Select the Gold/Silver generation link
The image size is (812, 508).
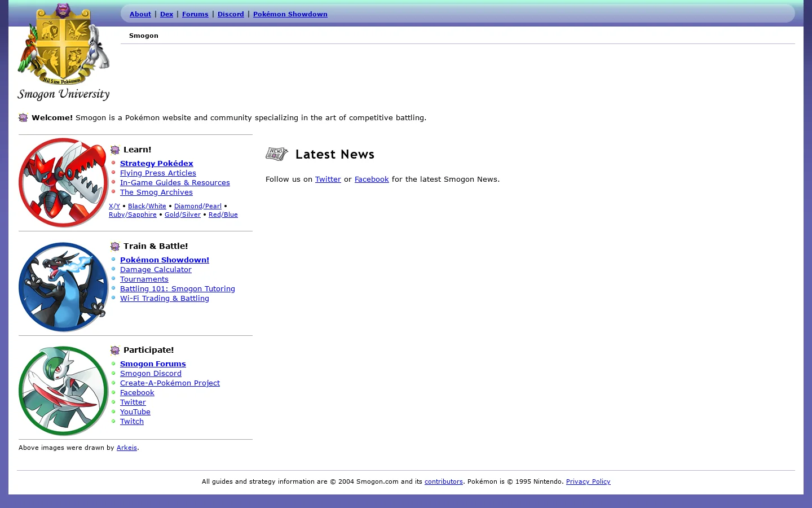click(183, 214)
